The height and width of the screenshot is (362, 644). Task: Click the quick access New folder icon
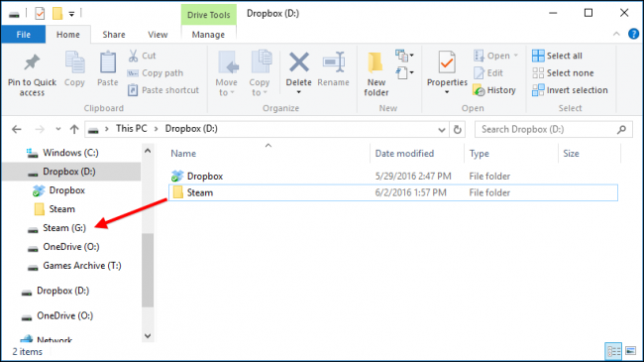pos(57,14)
